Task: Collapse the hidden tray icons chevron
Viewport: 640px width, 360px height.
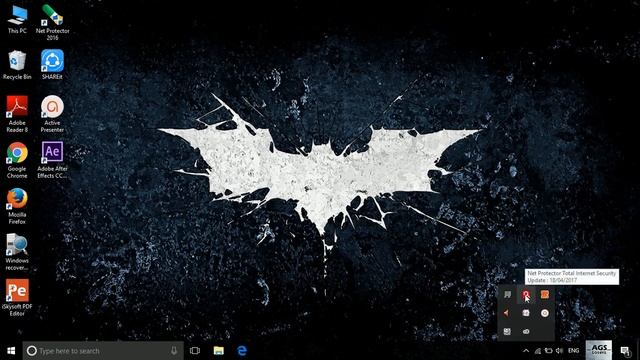Action: pyautogui.click(x=526, y=351)
